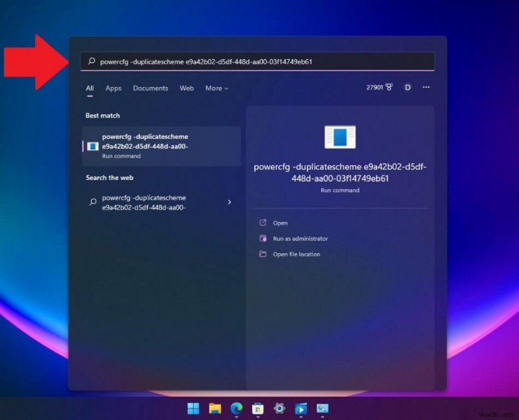Expand the web search suggestion chevron

(229, 202)
